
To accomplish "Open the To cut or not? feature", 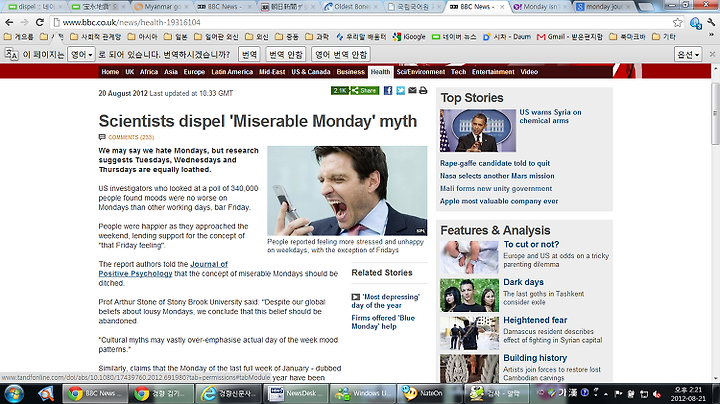I will click(531, 244).
